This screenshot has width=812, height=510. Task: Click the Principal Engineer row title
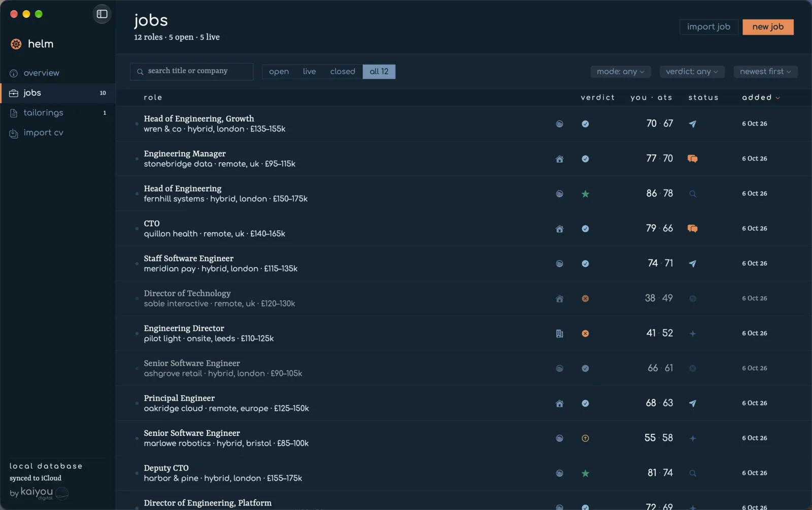point(179,398)
